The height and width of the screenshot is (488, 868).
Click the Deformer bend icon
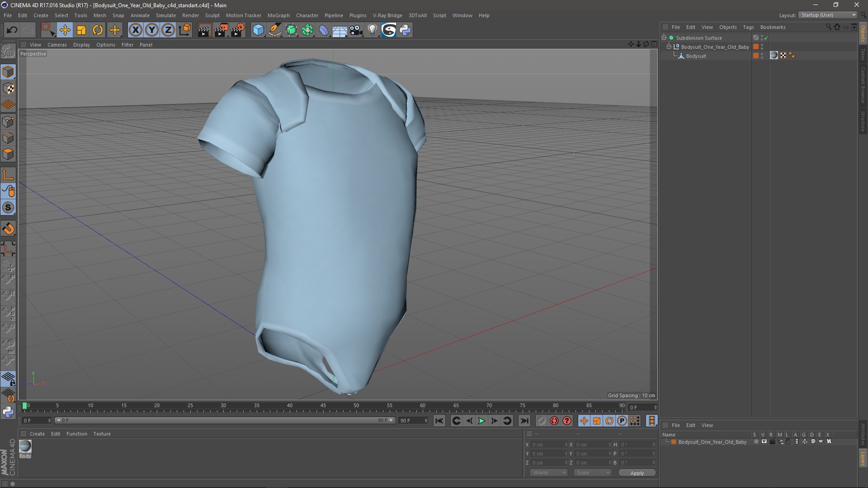pos(324,30)
